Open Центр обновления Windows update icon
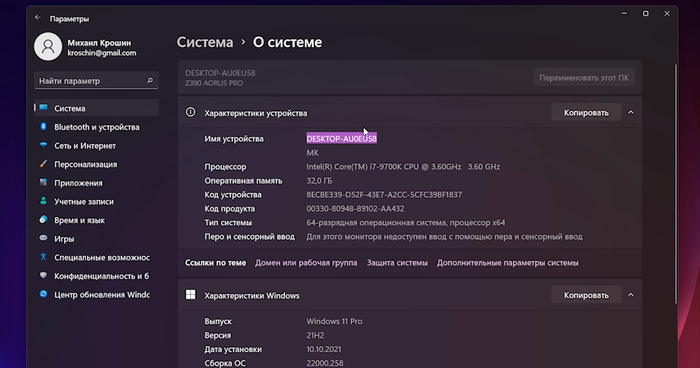 pyautogui.click(x=43, y=294)
